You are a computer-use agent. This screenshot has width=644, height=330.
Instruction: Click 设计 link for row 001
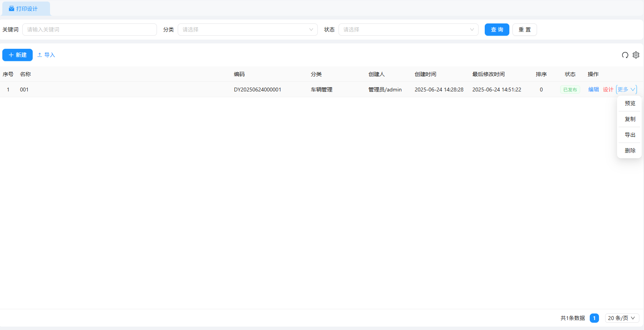[608, 90]
